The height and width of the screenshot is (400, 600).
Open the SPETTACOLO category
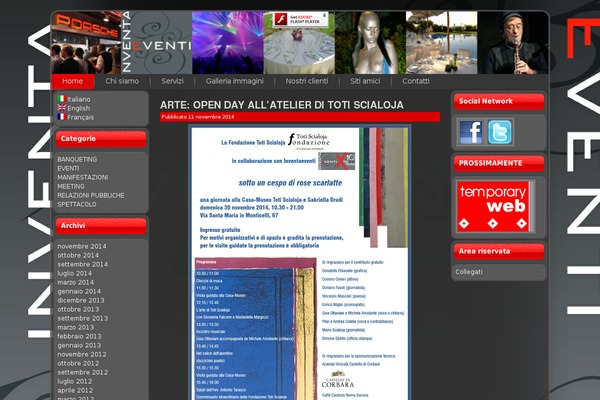click(77, 204)
